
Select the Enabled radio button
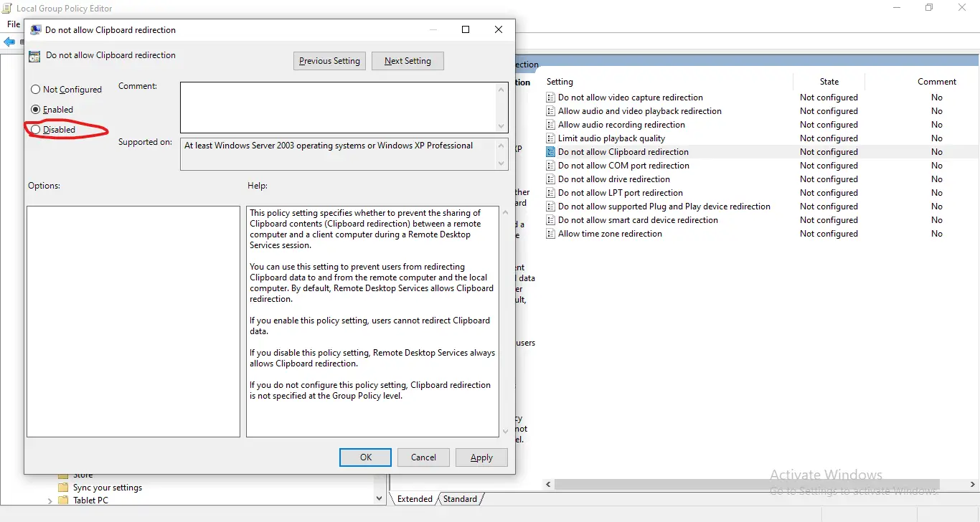pos(35,109)
